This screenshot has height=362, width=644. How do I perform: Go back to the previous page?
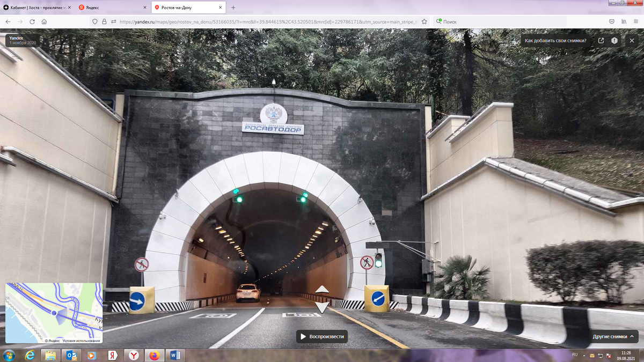pos(8,21)
